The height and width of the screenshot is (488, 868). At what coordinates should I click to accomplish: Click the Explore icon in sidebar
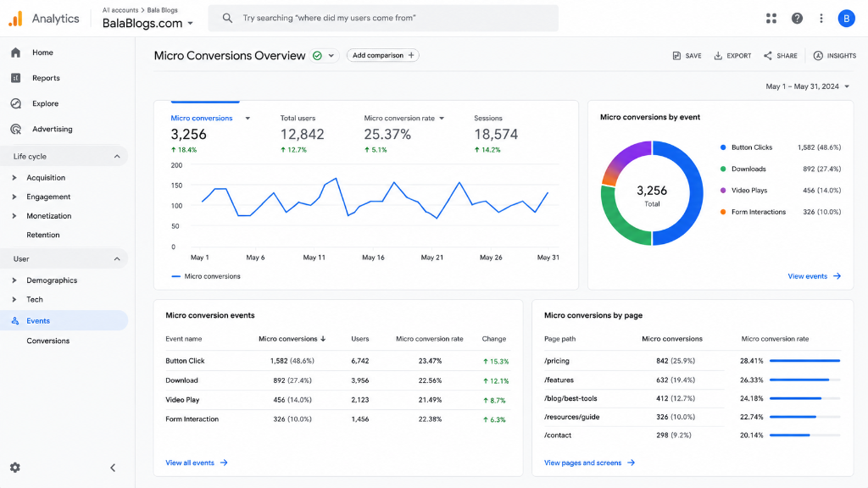click(x=15, y=103)
